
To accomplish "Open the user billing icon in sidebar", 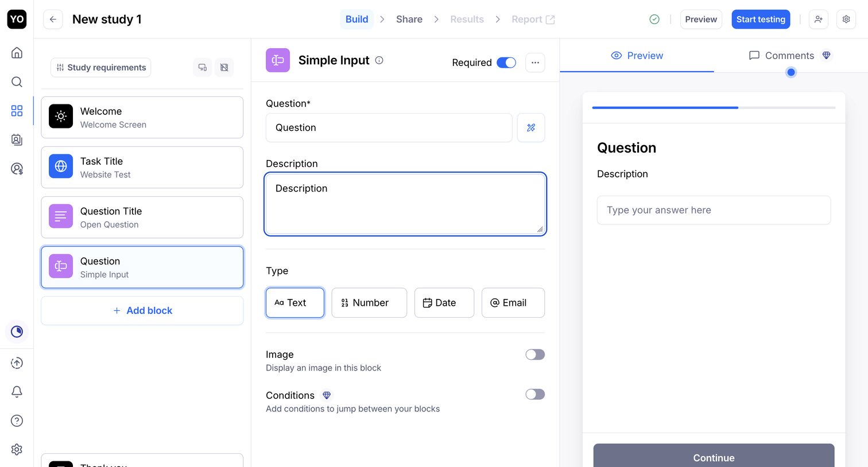I will click(x=17, y=169).
